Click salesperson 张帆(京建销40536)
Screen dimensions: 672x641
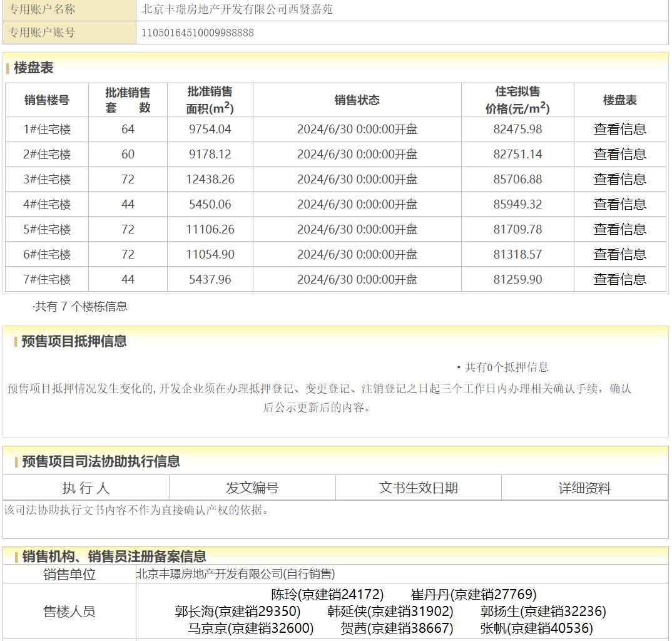click(537, 628)
